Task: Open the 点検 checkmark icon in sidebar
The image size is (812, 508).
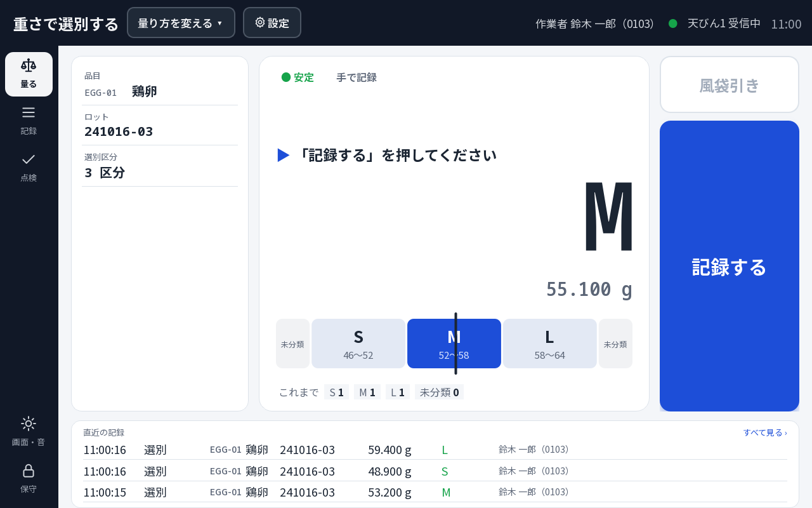Action: [x=29, y=168]
